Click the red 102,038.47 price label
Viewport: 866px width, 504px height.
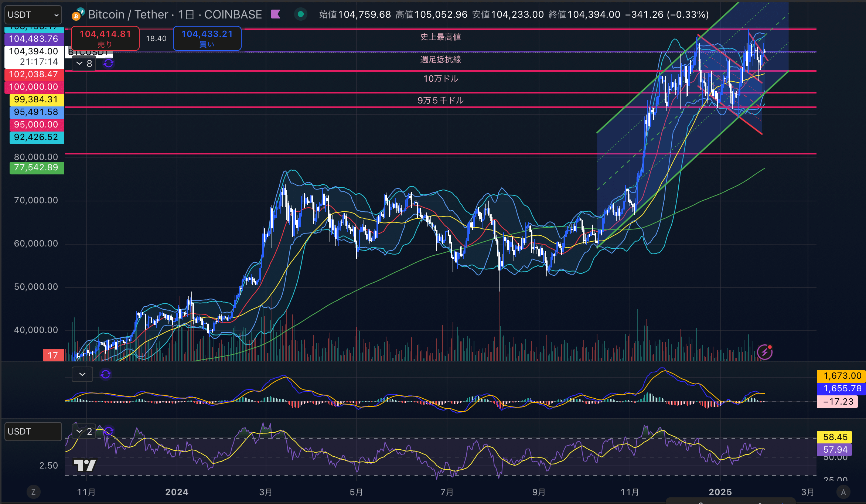coord(34,74)
